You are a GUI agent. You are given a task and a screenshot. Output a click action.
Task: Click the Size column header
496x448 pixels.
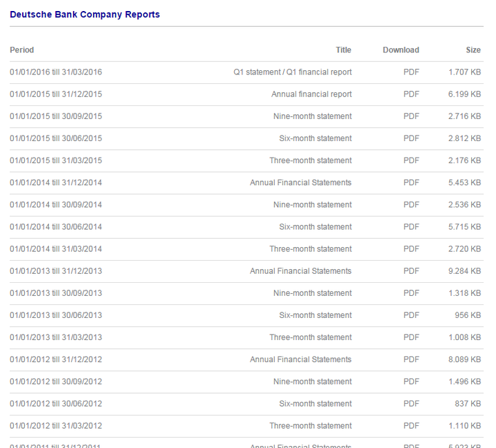click(473, 50)
